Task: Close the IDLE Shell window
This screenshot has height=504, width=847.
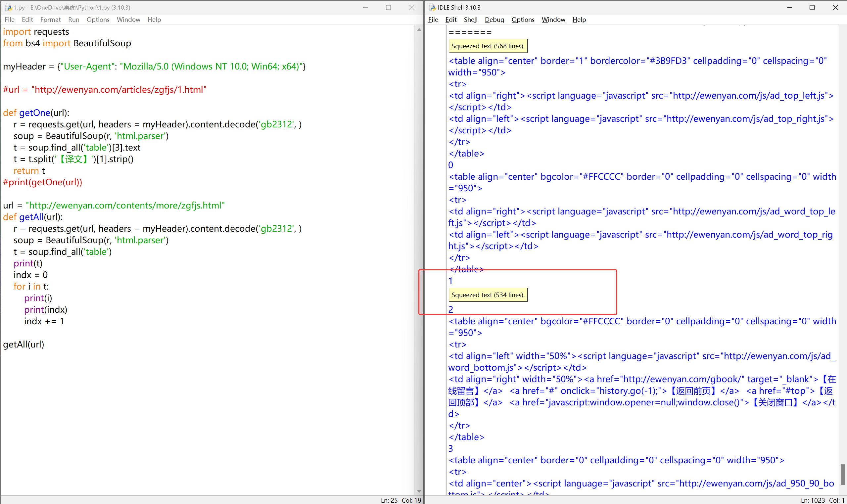Action: coord(835,7)
